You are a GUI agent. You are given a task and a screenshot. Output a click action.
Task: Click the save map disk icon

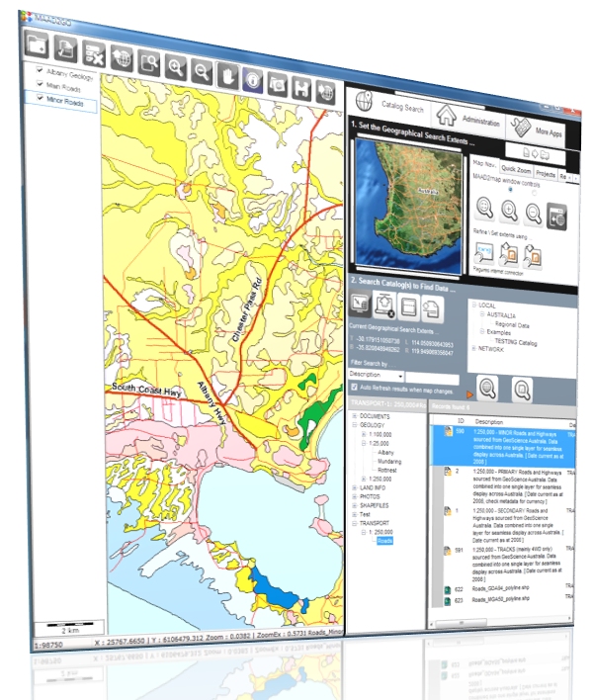(x=301, y=89)
